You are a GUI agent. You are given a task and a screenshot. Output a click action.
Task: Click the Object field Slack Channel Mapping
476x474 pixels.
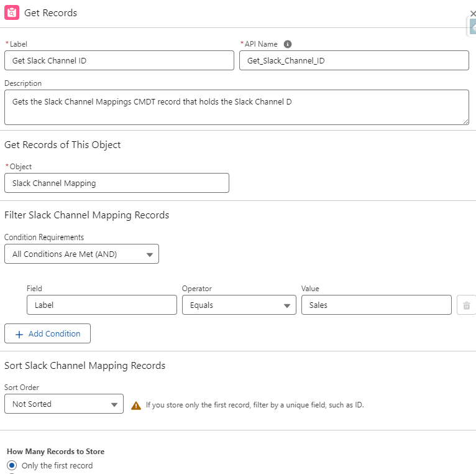point(117,183)
